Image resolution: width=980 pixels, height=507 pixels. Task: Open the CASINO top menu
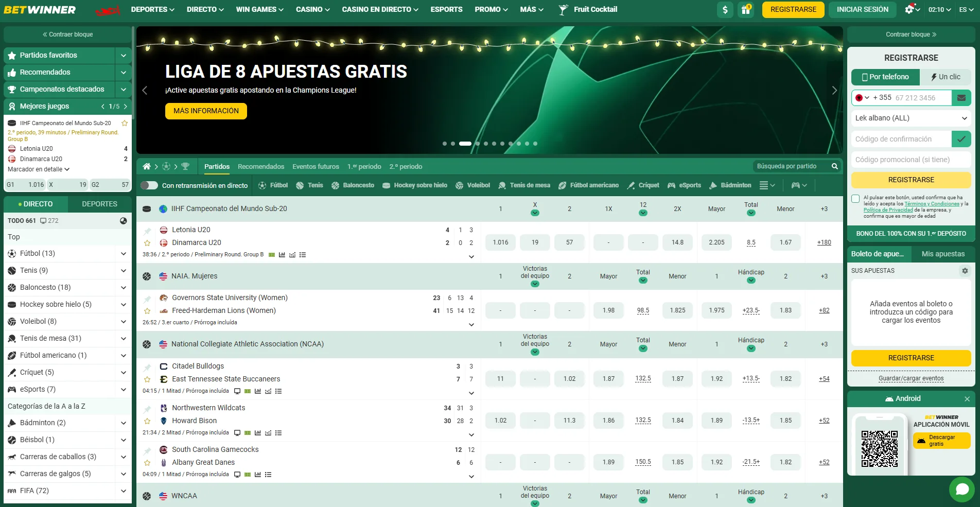coord(312,9)
